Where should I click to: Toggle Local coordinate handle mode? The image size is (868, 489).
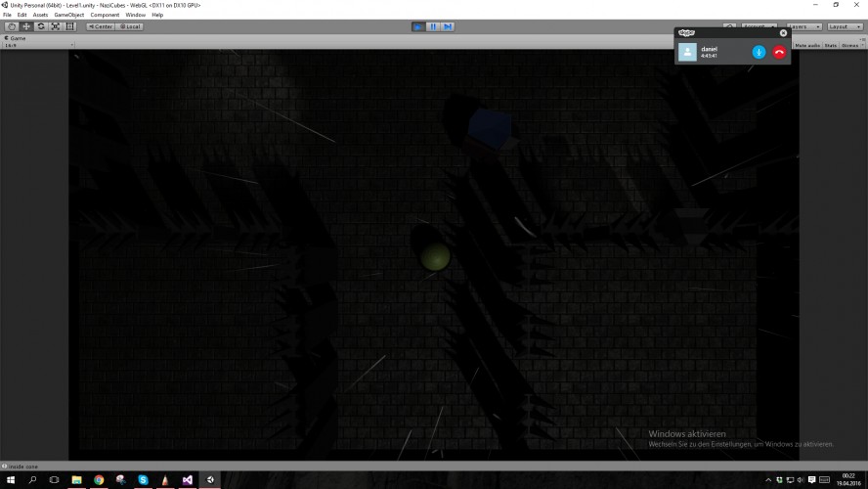pyautogui.click(x=130, y=26)
